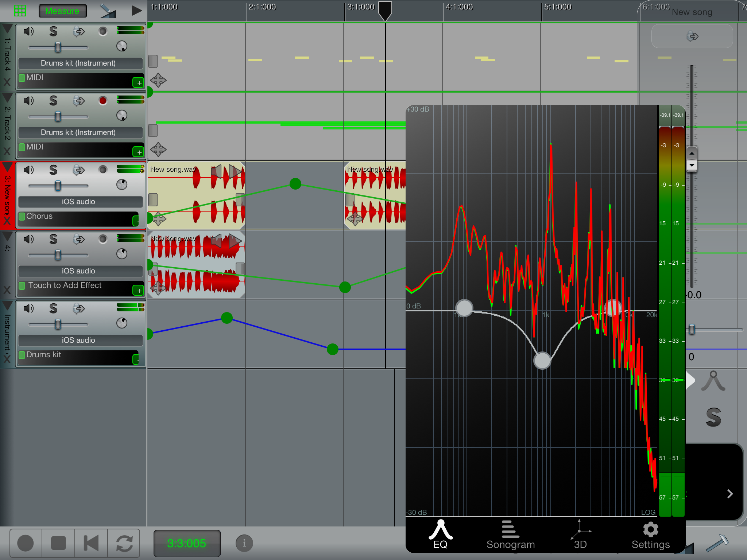Arm record on Track 4

pos(103,31)
